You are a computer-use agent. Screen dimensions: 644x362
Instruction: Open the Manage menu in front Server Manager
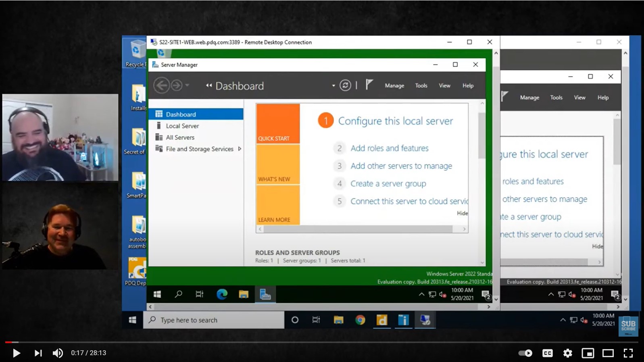tap(394, 85)
